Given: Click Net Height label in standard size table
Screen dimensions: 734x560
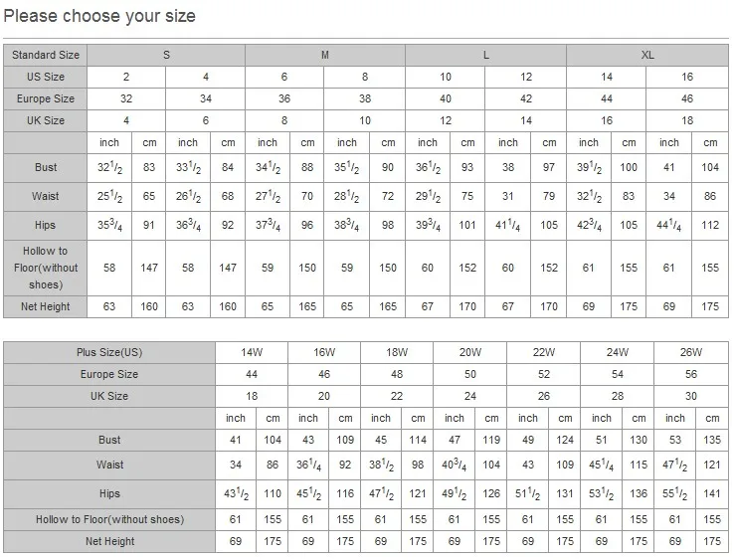Looking at the screenshot, I should click(46, 306).
